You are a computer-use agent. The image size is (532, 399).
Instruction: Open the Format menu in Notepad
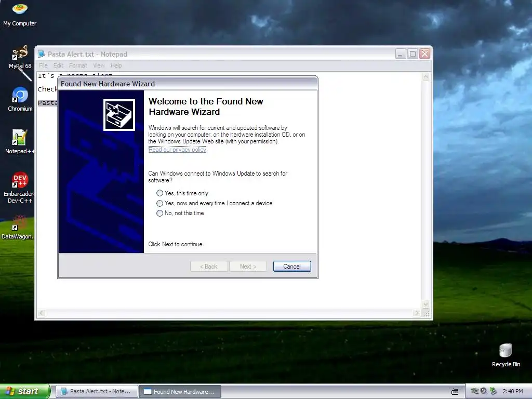pyautogui.click(x=78, y=65)
